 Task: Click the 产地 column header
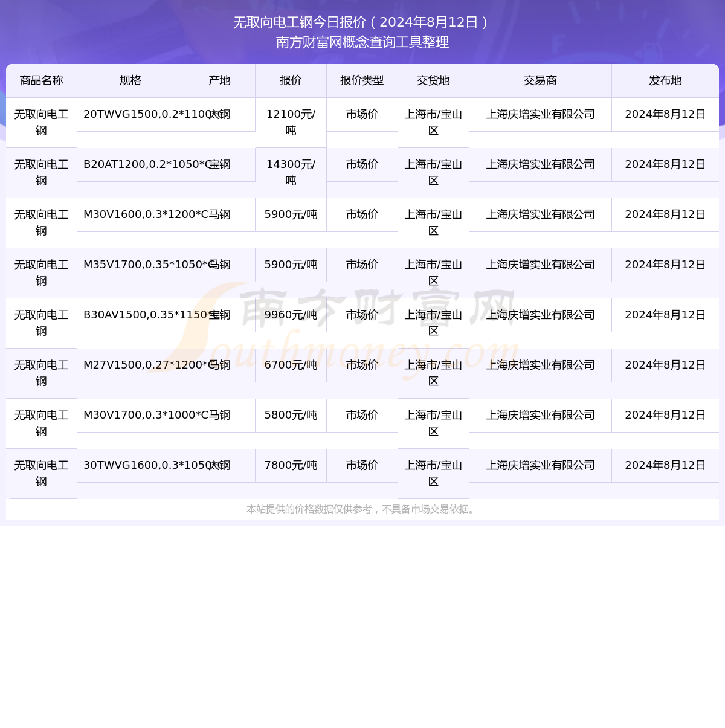[x=219, y=80]
